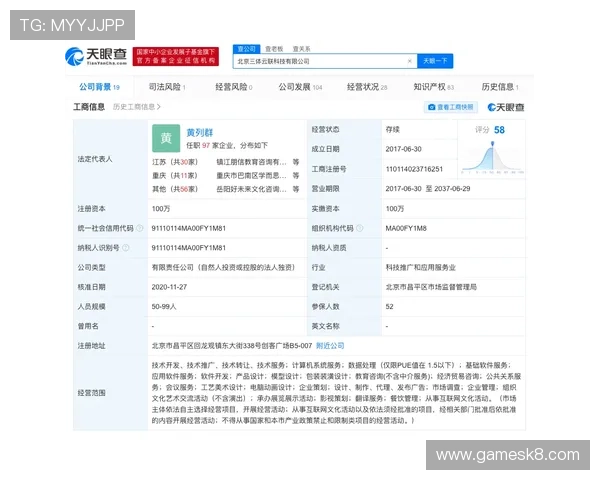Click 重庆 (共11家) region entry
Image resolution: width=600 pixels, height=480 pixels.
coord(175,176)
